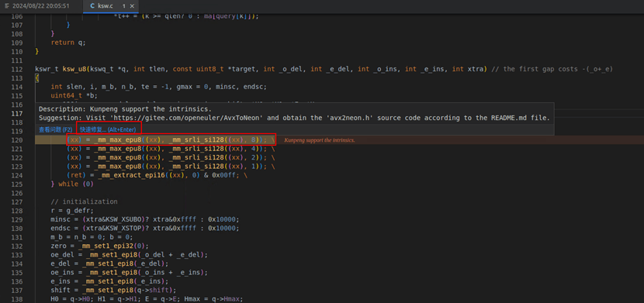
Task: Click the 'uint64_t *b;' declaration
Action: coord(74,95)
